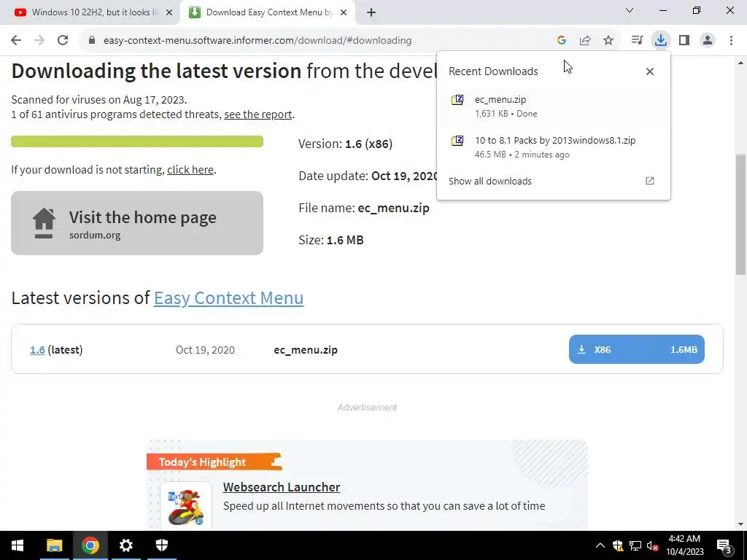Open Settings gear from taskbar
This screenshot has height=560, width=747.
tap(125, 545)
